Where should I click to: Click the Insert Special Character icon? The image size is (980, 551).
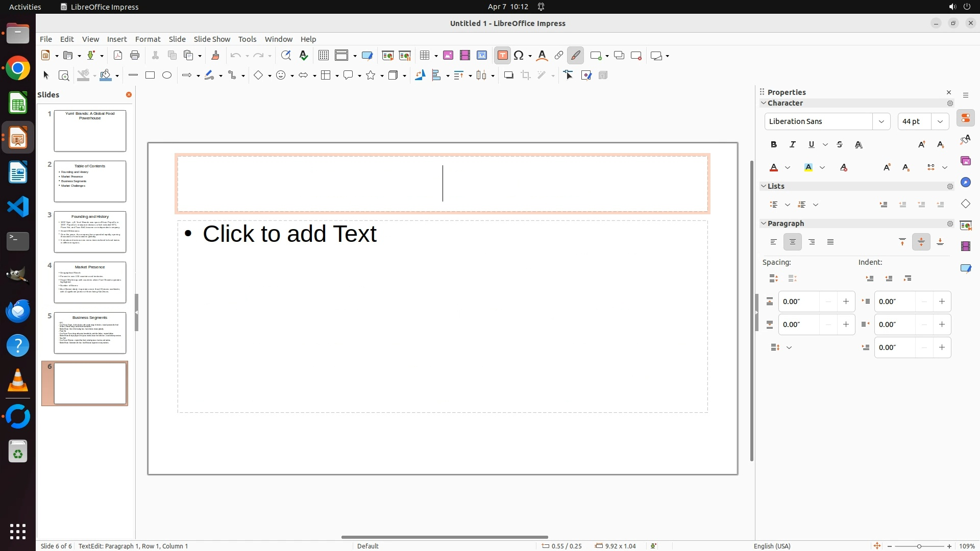[x=519, y=56]
